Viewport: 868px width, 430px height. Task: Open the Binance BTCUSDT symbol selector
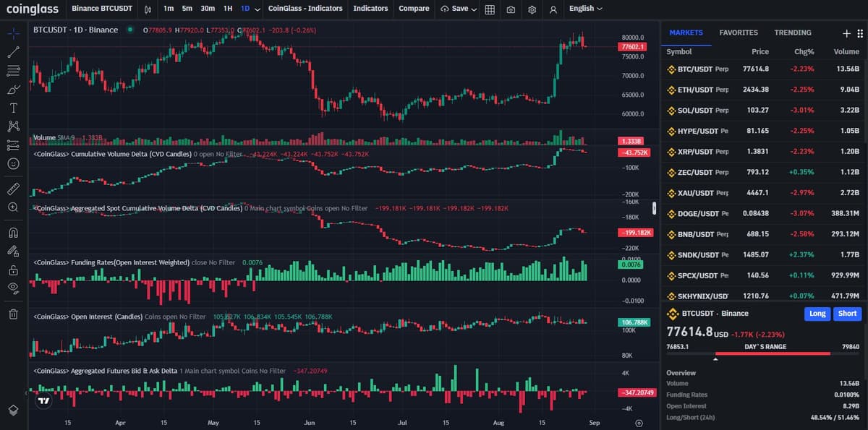coord(101,9)
